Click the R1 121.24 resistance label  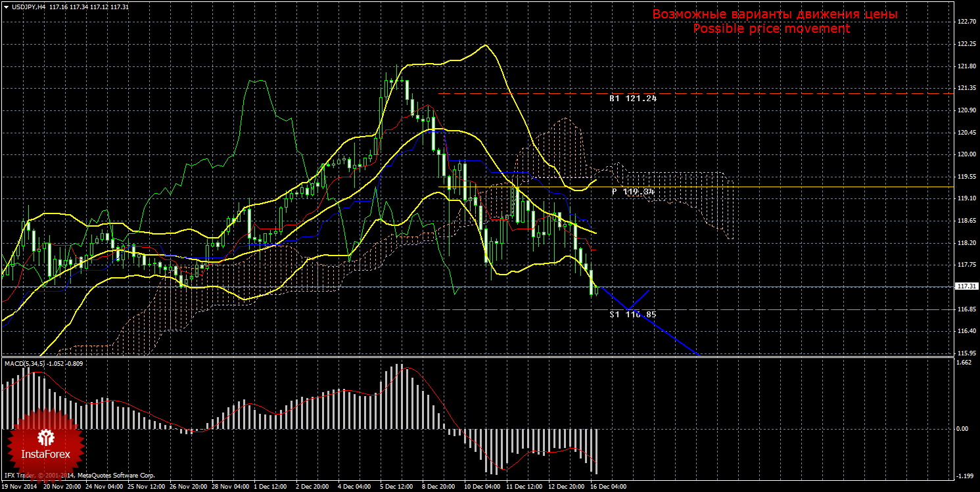[x=632, y=99]
